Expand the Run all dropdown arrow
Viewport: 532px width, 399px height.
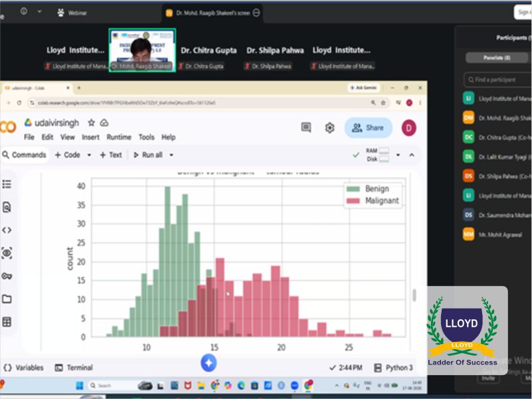(171, 155)
